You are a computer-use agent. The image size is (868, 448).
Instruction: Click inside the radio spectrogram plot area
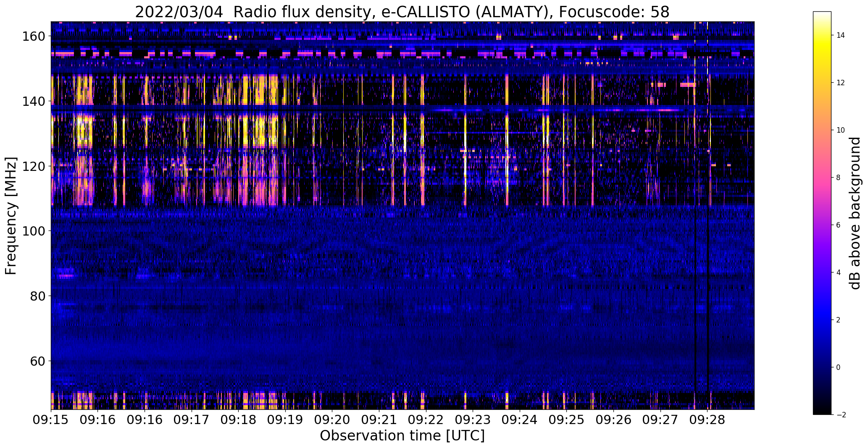click(402, 215)
